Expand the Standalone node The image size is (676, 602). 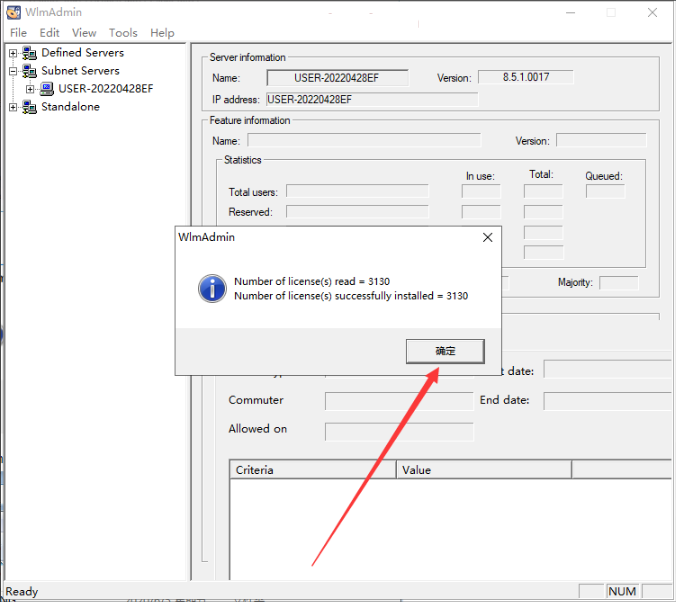pos(13,107)
